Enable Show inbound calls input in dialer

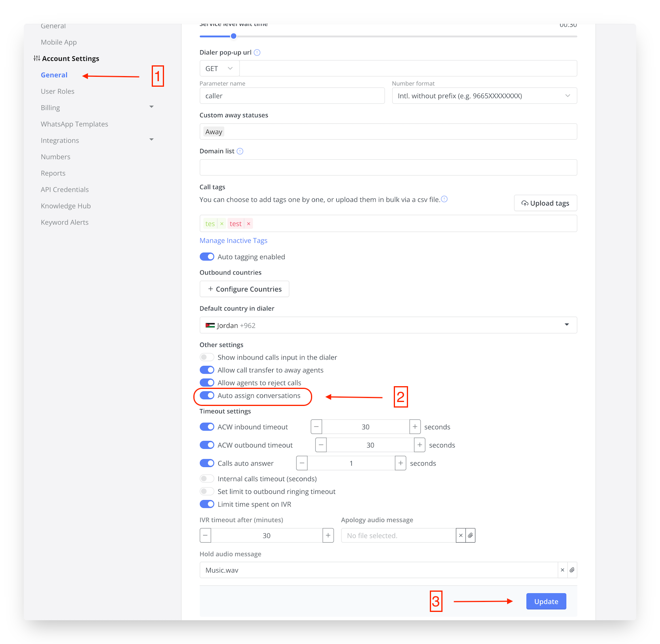[207, 357]
